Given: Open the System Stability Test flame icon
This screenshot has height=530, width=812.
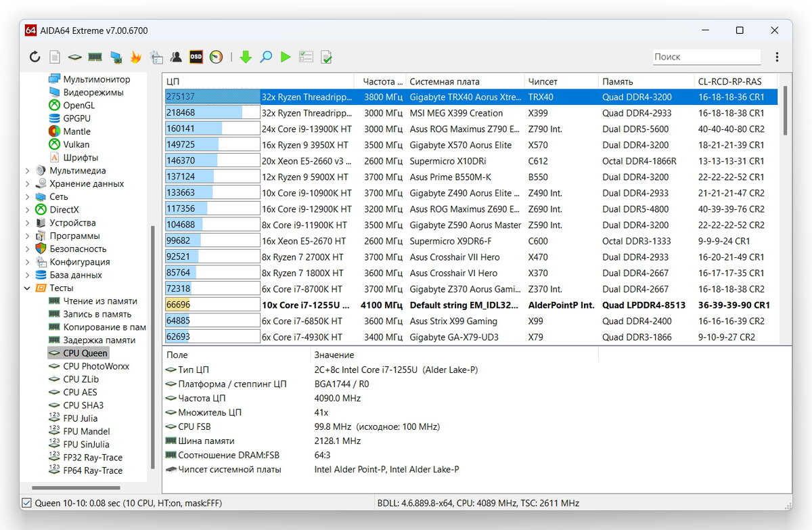Looking at the screenshot, I should [136, 58].
